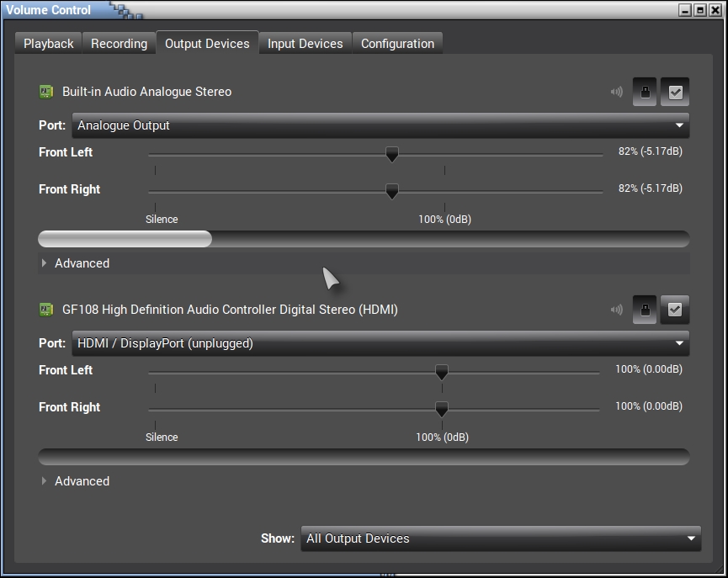The width and height of the screenshot is (728, 578).
Task: Mute the GF108 HDMI audio output
Action: [x=617, y=310]
